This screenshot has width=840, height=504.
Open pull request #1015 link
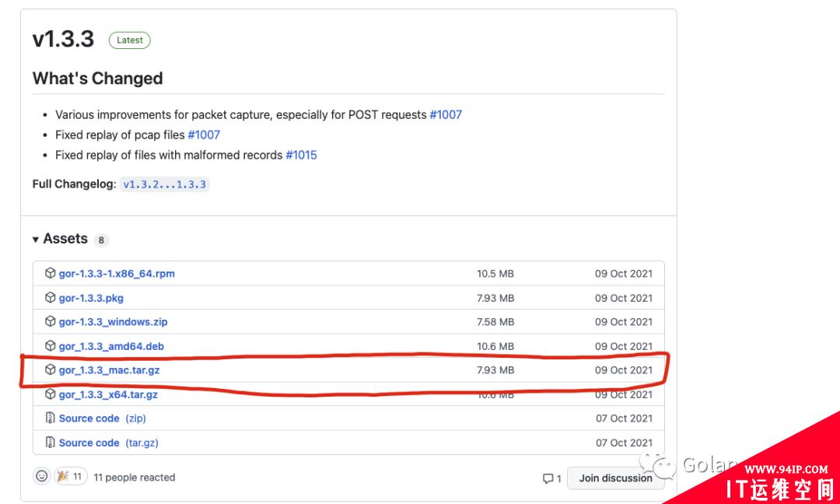[301, 156]
